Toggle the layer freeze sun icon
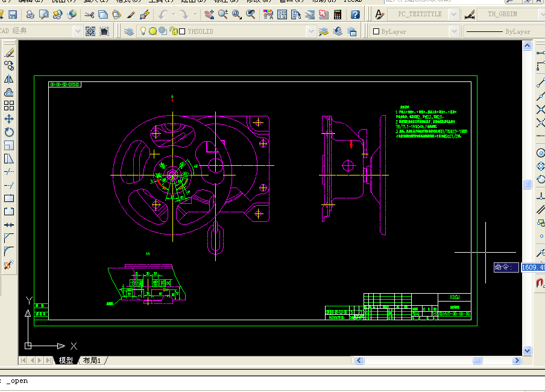Image resolution: width=545 pixels, height=392 pixels. 153,31
